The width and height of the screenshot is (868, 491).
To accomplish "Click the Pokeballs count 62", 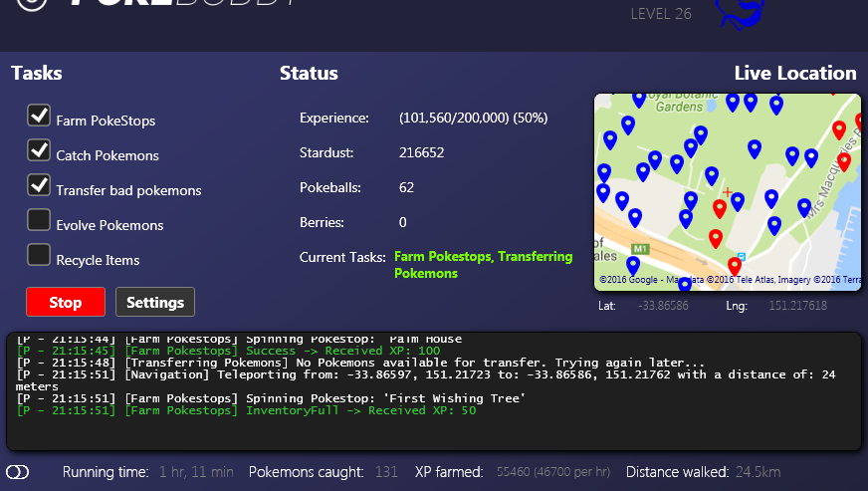I will (x=406, y=187).
